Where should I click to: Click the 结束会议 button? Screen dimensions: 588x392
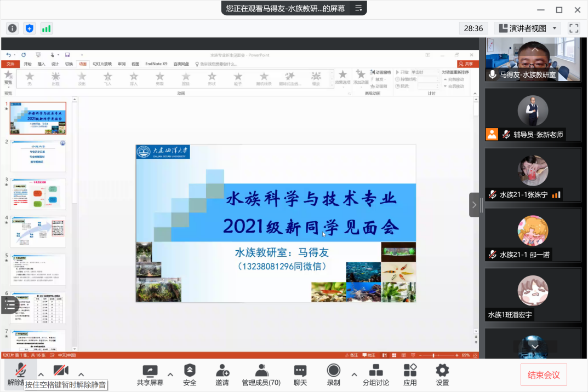[x=544, y=375]
